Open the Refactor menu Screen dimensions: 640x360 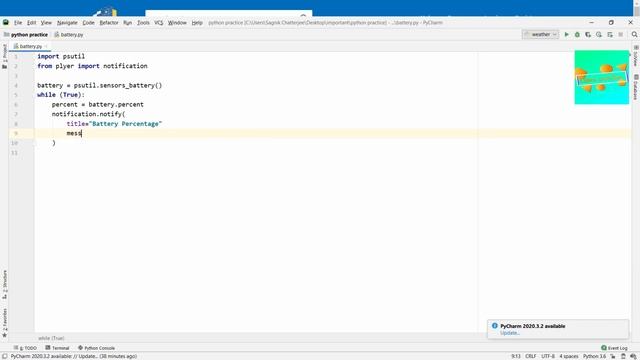pos(109,23)
